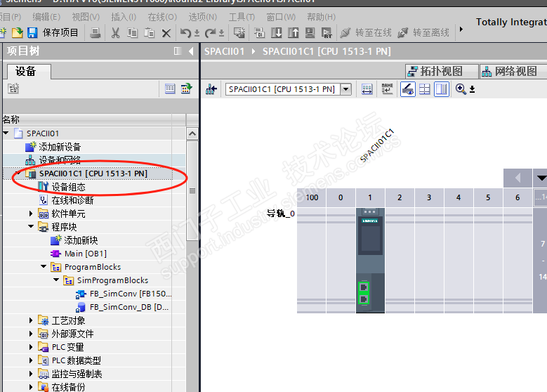Screen dimensions: 547x392
Task: Click the cut scissors icon
Action: (x=115, y=33)
